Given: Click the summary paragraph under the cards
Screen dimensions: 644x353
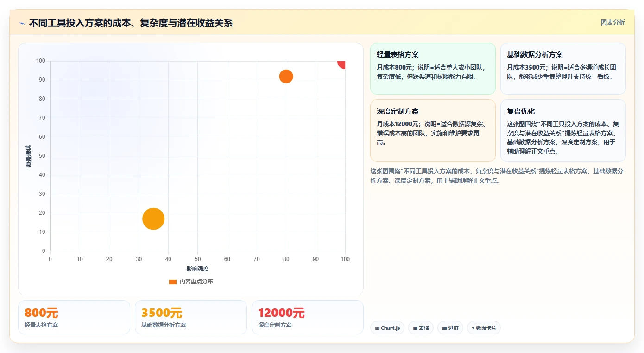Looking at the screenshot, I should 497,176.
